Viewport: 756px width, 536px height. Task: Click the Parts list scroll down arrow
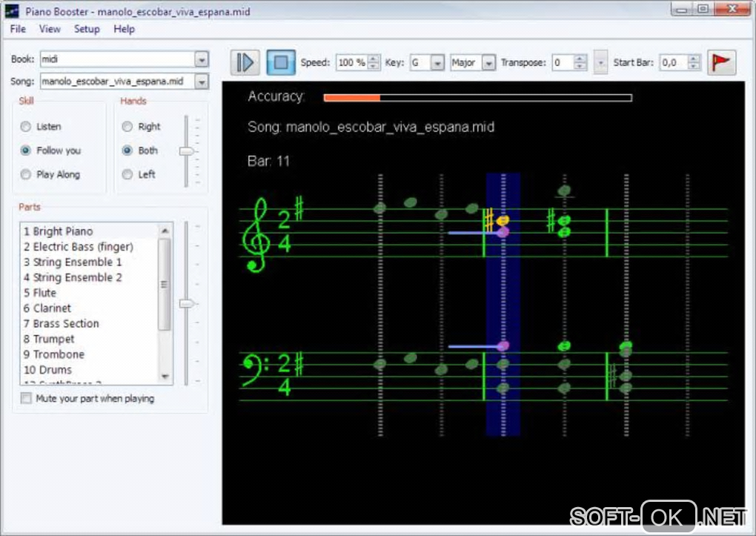tap(165, 377)
